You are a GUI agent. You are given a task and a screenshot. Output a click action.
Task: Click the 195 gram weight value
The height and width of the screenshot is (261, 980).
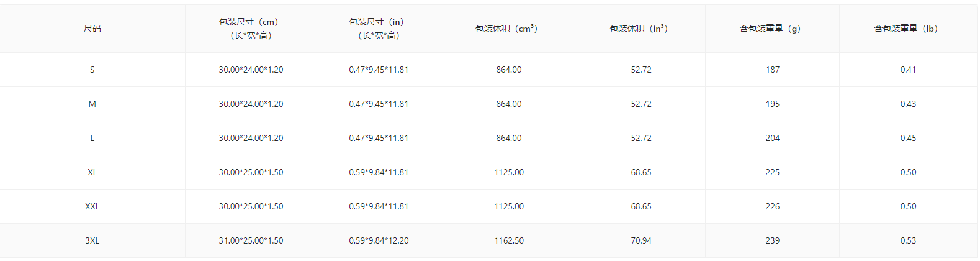tap(772, 104)
